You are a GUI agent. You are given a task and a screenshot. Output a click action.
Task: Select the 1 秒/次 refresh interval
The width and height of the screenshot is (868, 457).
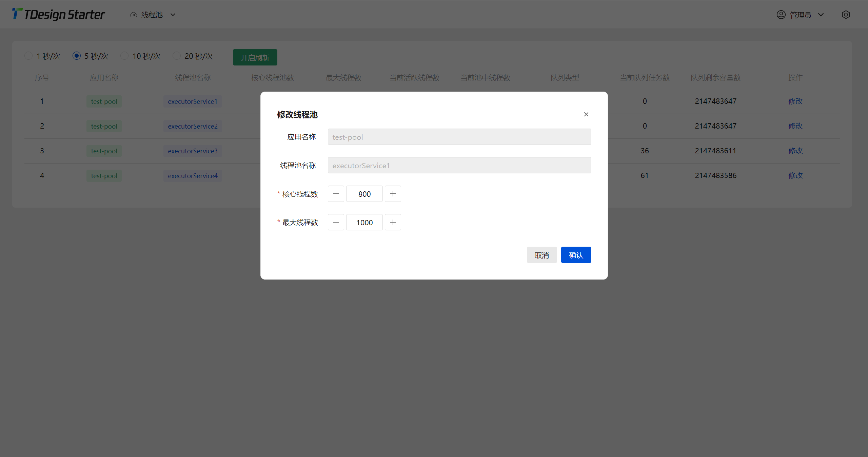coord(29,56)
